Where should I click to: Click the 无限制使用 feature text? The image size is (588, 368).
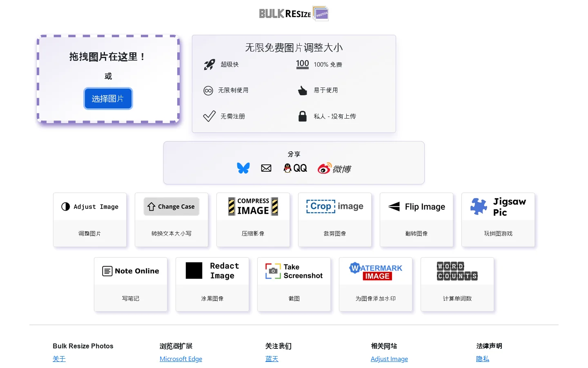pos(233,90)
